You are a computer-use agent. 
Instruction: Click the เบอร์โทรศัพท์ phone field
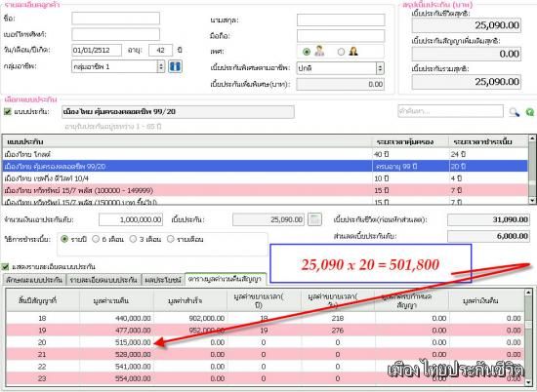(x=116, y=34)
